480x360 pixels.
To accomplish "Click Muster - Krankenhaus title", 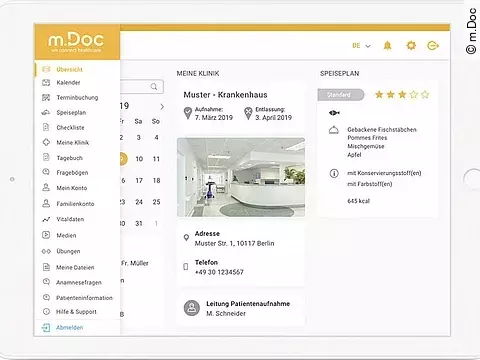I will pyautogui.click(x=225, y=95).
